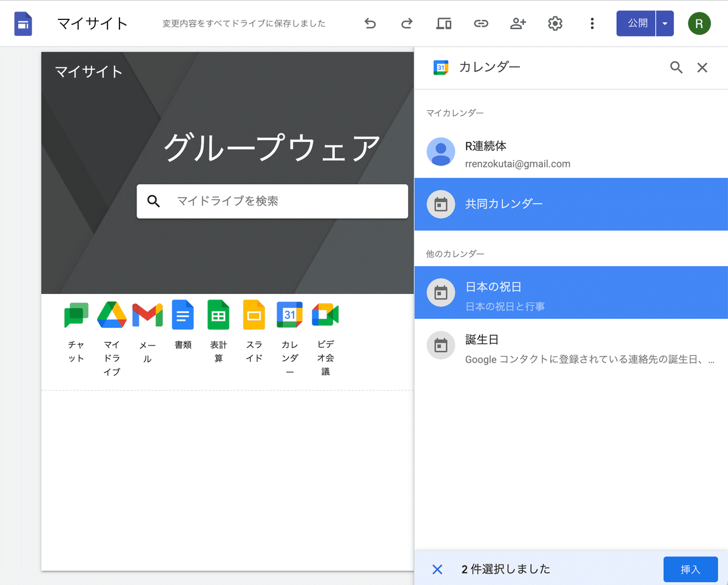Open the 書類 Docs icon

pos(183,315)
